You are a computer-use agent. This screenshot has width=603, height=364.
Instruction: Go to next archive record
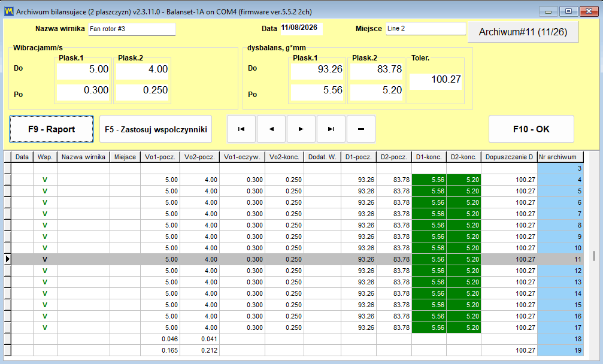pyautogui.click(x=301, y=129)
